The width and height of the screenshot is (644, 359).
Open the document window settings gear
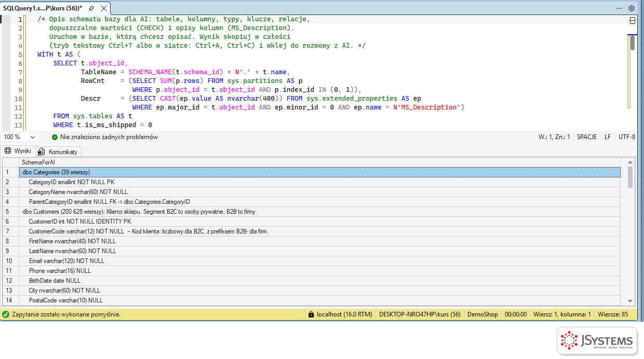pos(632,8)
